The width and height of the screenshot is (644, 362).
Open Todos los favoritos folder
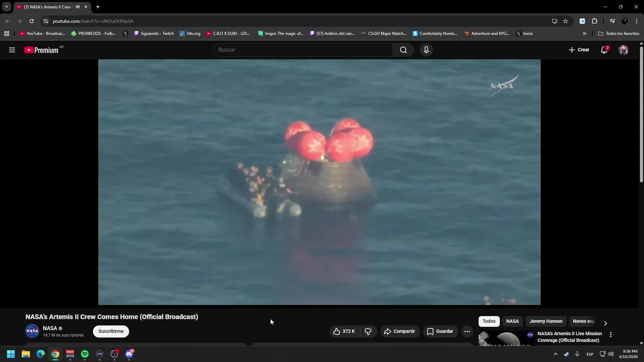click(x=619, y=34)
